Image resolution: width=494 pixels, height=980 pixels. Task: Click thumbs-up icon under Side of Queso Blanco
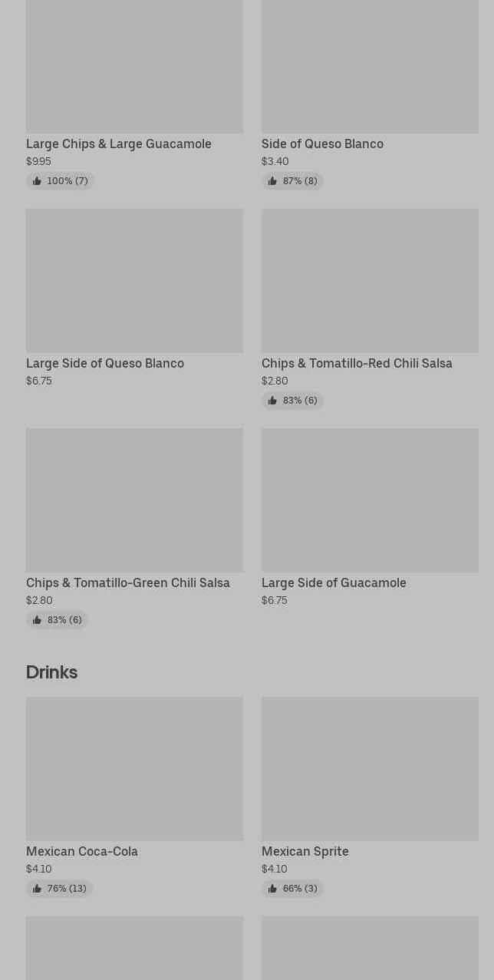(272, 181)
